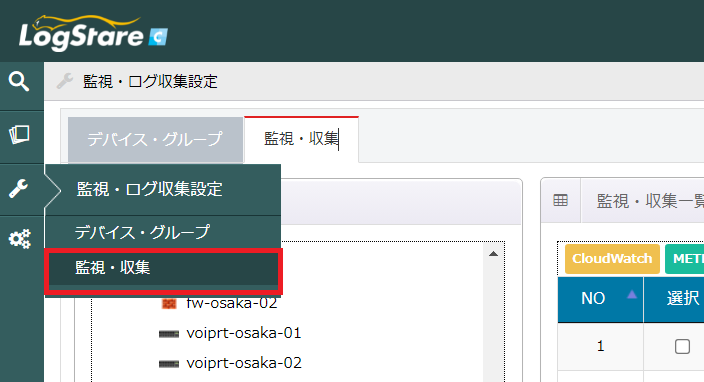The height and width of the screenshot is (382, 704).
Task: Choose 監視・収集 in the flyout menu
Action: tap(163, 268)
